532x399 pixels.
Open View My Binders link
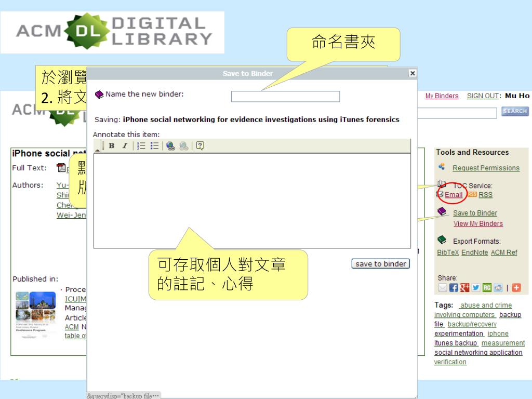(478, 223)
